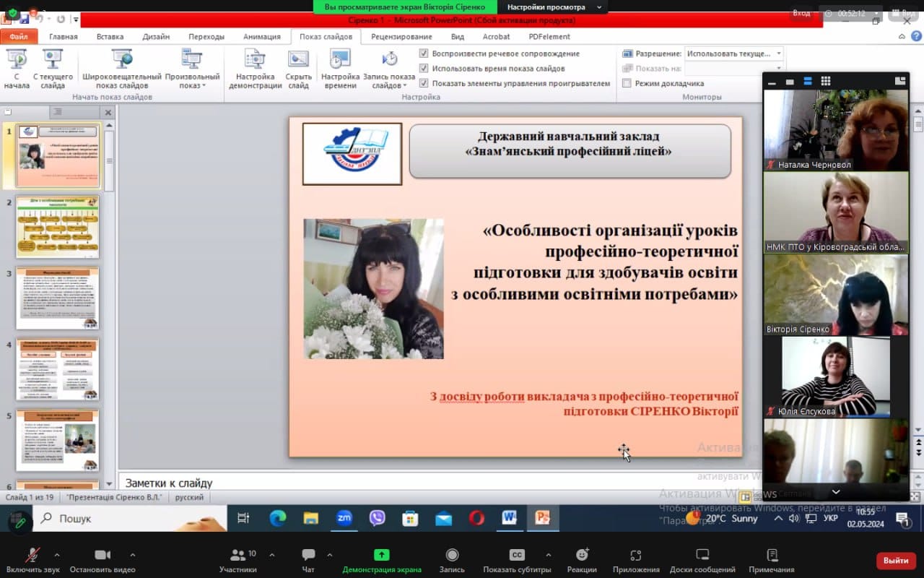Start recording with Запись button
Screen dimensions: 924x578
tap(452, 560)
